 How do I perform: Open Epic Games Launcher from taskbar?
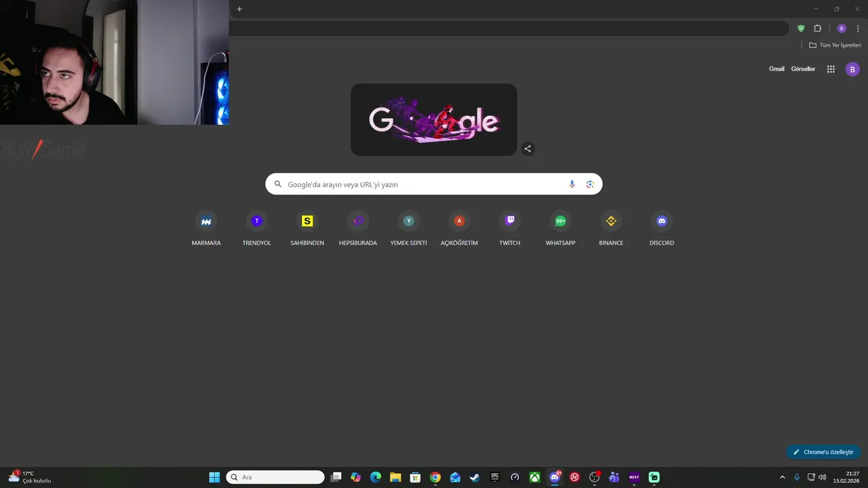click(495, 477)
